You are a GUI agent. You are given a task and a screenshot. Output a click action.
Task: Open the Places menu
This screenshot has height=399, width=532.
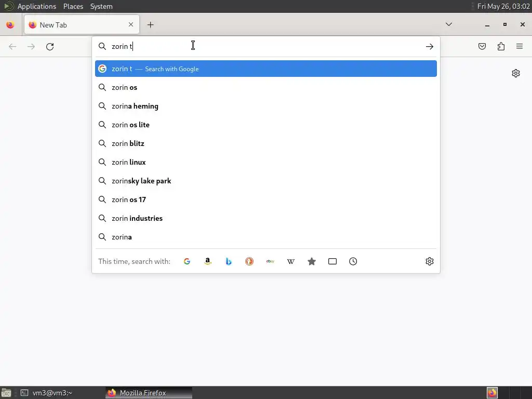(73, 6)
